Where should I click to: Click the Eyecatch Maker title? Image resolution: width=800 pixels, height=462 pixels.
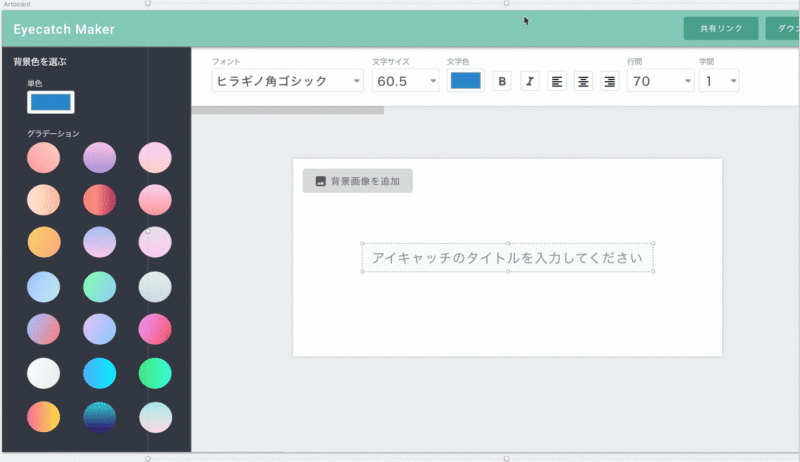64,29
